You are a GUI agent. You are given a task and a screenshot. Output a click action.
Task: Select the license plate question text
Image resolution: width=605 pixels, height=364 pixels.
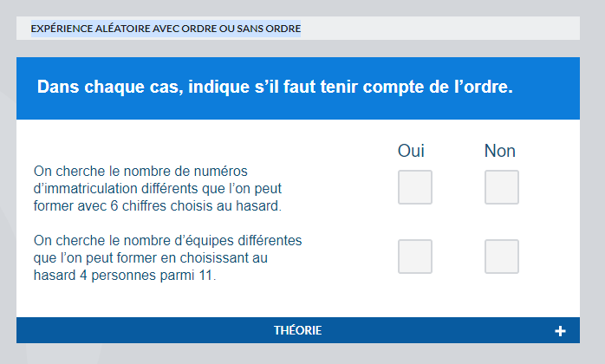pos(159,188)
